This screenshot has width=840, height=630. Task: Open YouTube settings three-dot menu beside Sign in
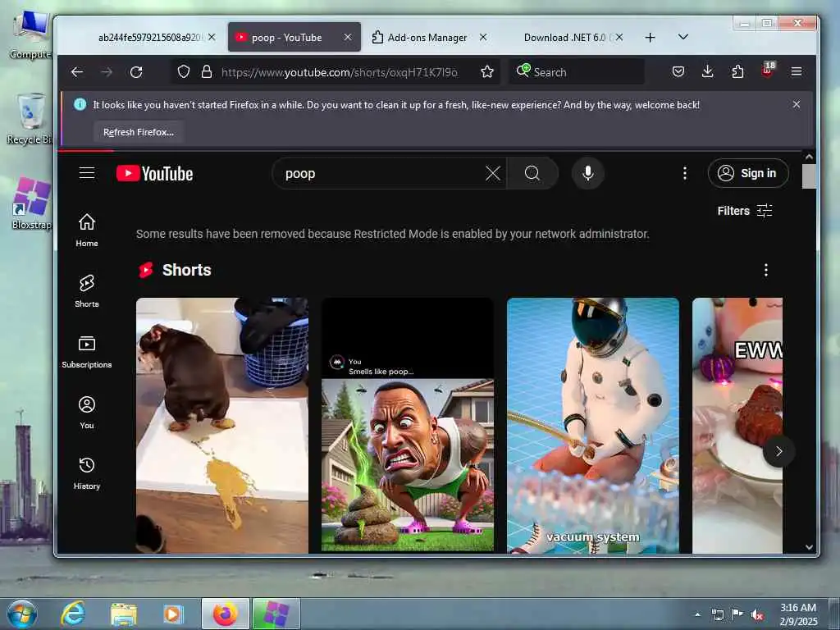coord(685,173)
